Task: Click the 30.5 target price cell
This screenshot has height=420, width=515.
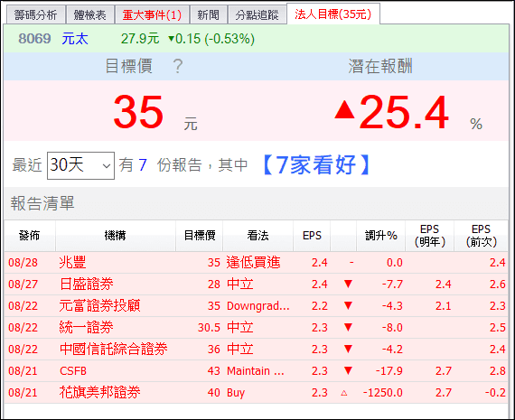Action: [x=209, y=328]
